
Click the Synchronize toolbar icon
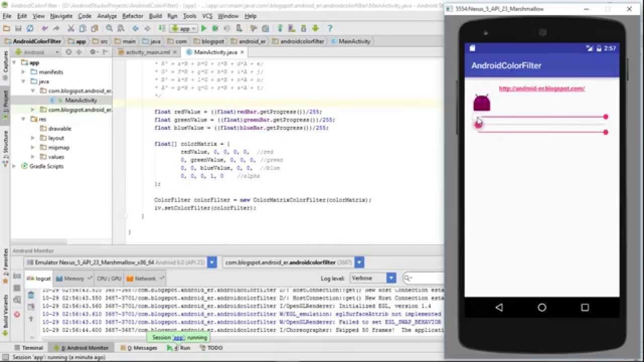point(30,29)
